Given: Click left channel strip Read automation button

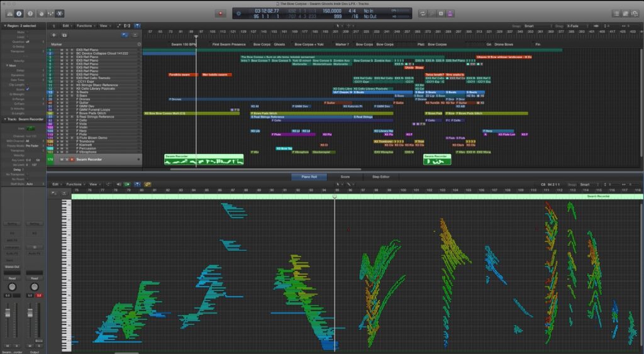Looking at the screenshot, I should pyautogui.click(x=12, y=279).
